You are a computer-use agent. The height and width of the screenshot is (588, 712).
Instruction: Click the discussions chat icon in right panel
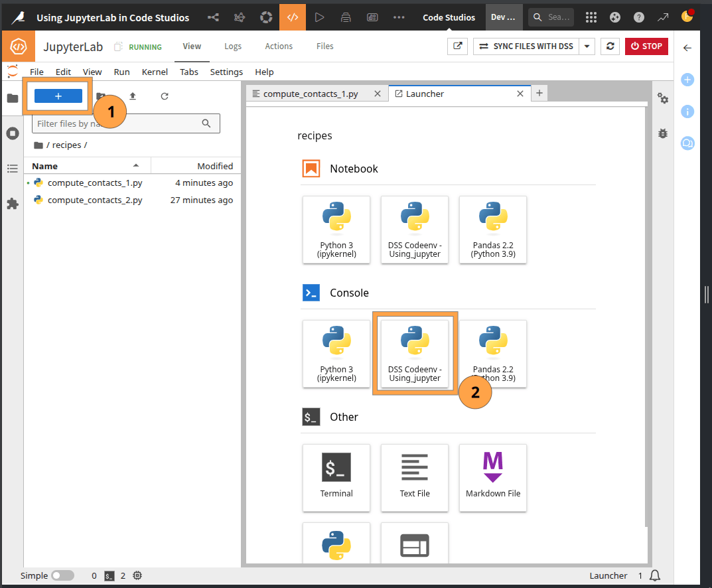tap(687, 143)
